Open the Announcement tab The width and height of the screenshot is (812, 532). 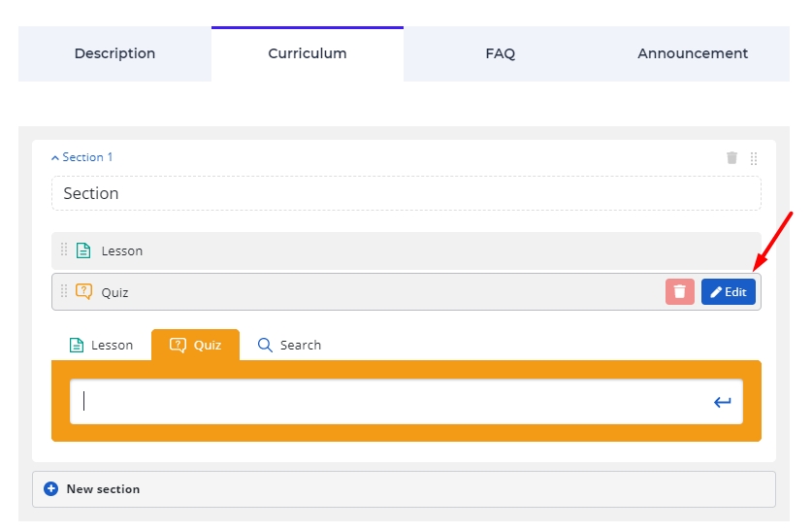(x=693, y=53)
